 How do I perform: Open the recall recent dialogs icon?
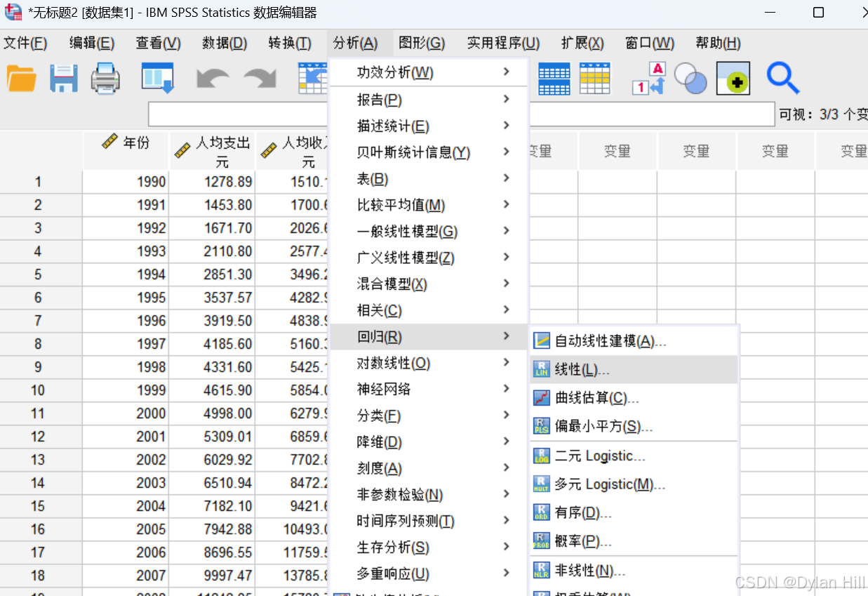[157, 78]
